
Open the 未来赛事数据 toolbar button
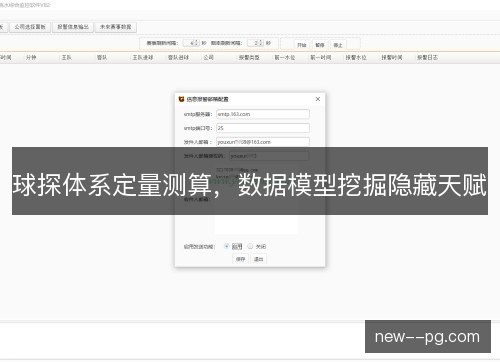[116, 27]
